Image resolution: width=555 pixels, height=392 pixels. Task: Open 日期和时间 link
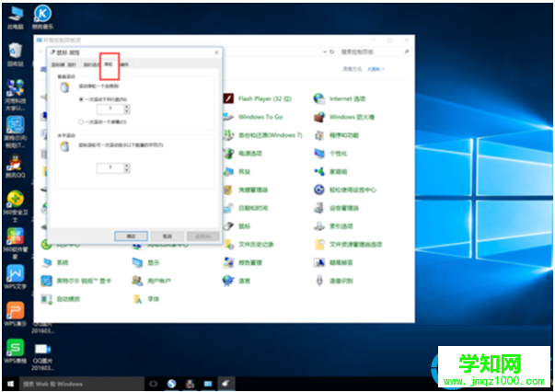pyautogui.click(x=253, y=208)
